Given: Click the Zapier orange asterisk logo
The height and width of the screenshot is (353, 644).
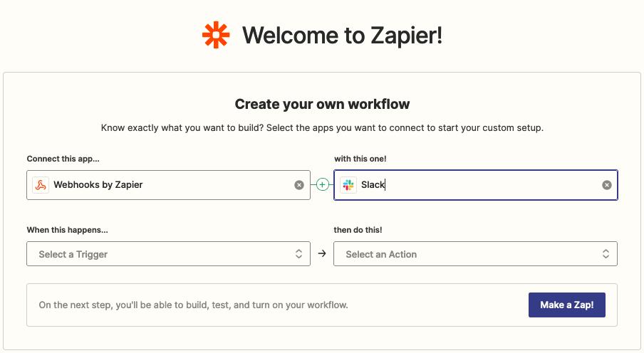Looking at the screenshot, I should (216, 35).
